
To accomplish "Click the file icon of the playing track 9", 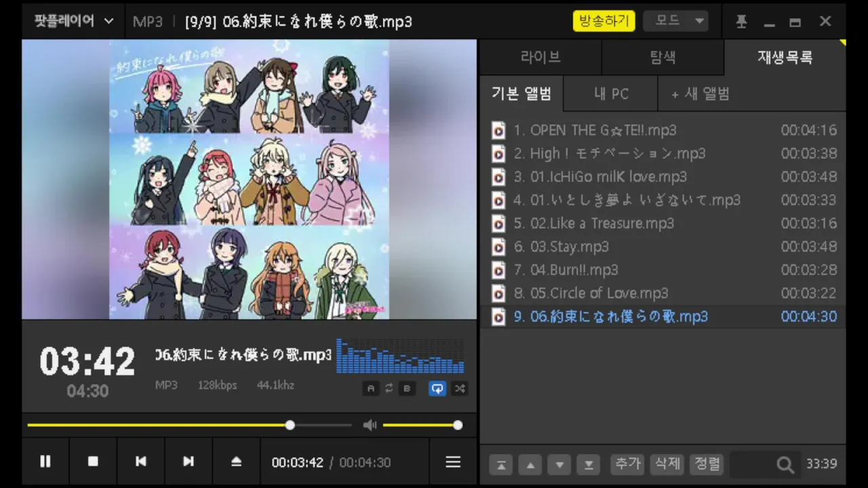I will (498, 317).
